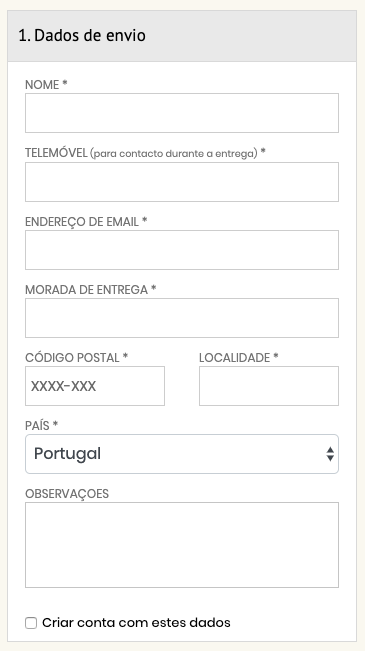365x651 pixels.
Task: Click the PAÍS label above the dropdown
Action: (x=42, y=426)
